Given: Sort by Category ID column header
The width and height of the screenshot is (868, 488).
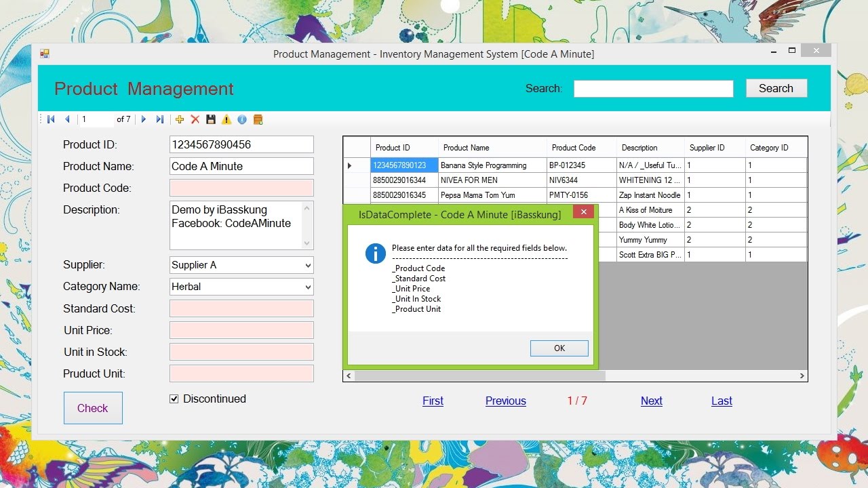Looking at the screenshot, I should pos(776,148).
